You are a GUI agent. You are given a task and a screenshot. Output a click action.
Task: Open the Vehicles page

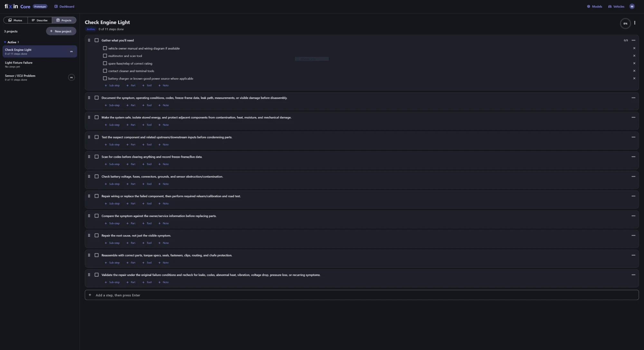[616, 6]
